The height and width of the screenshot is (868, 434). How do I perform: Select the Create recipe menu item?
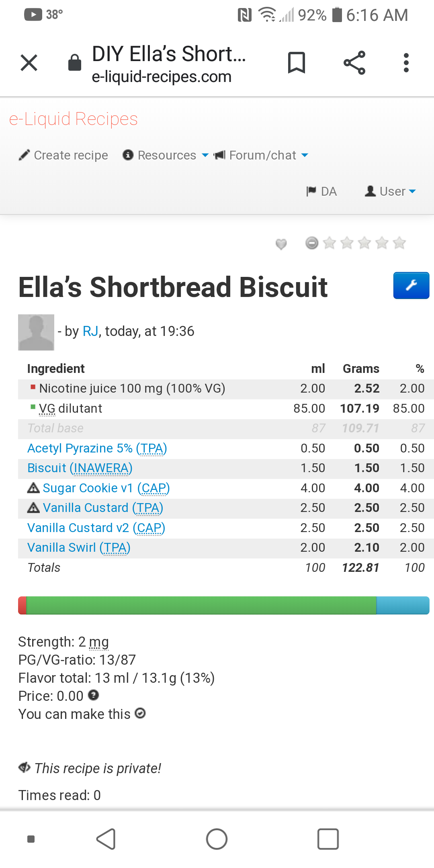63,155
